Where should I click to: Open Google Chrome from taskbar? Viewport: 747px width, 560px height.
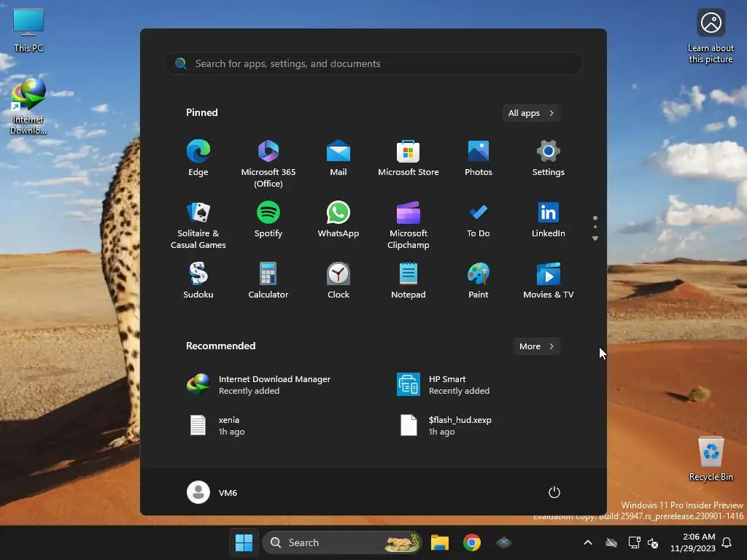pos(472,542)
